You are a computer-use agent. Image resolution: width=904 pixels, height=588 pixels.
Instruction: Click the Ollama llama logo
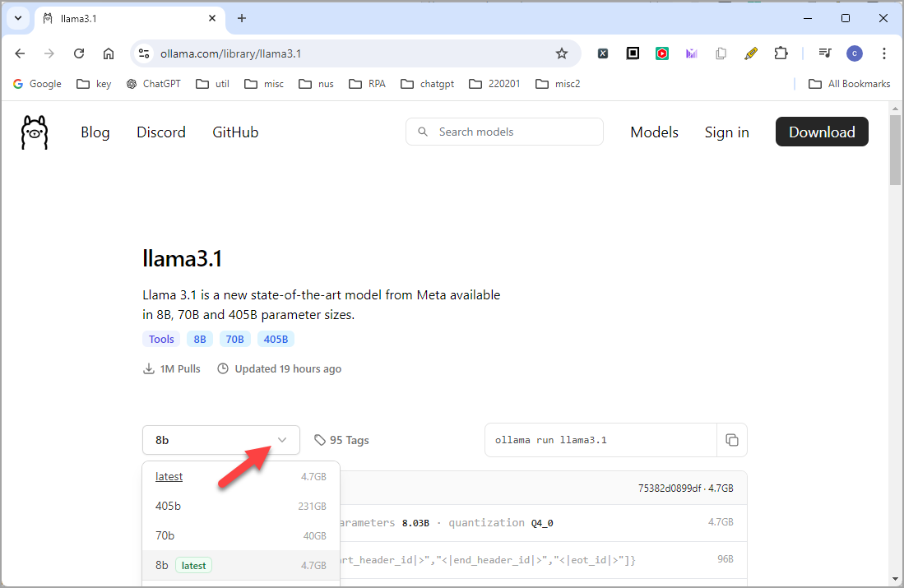click(35, 132)
